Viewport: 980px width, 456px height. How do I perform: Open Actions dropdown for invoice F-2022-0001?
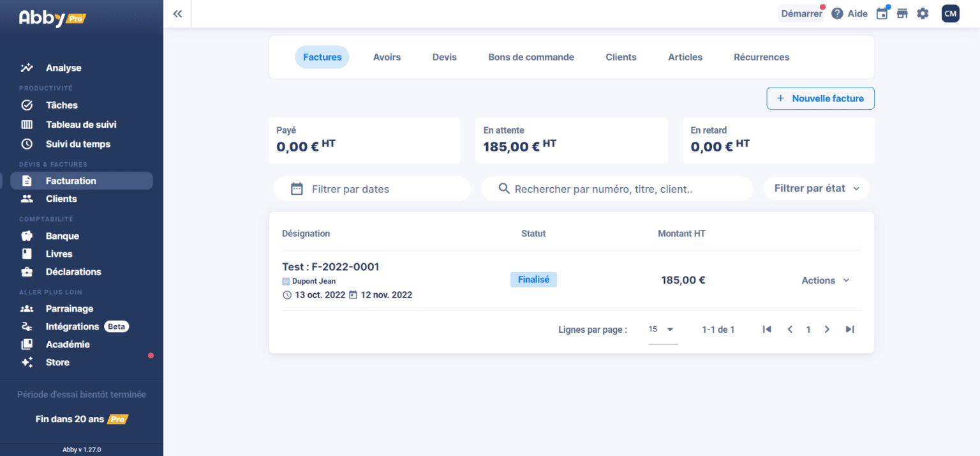click(826, 280)
